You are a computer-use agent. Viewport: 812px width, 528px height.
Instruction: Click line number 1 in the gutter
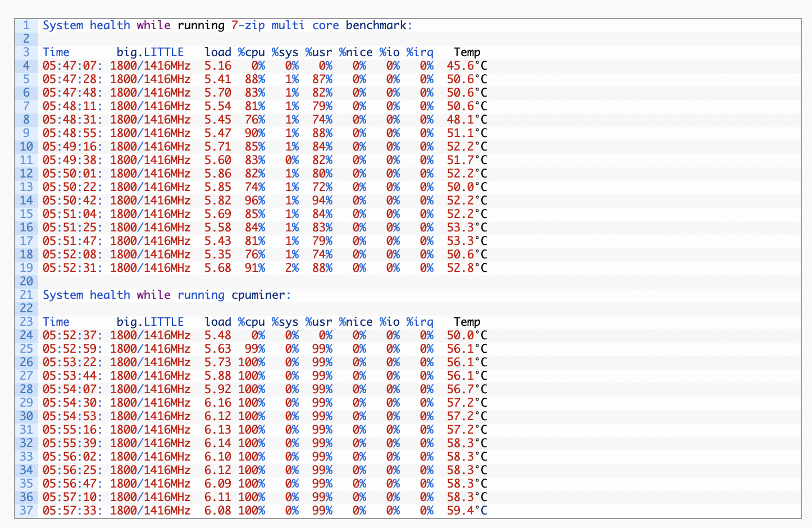[26, 25]
